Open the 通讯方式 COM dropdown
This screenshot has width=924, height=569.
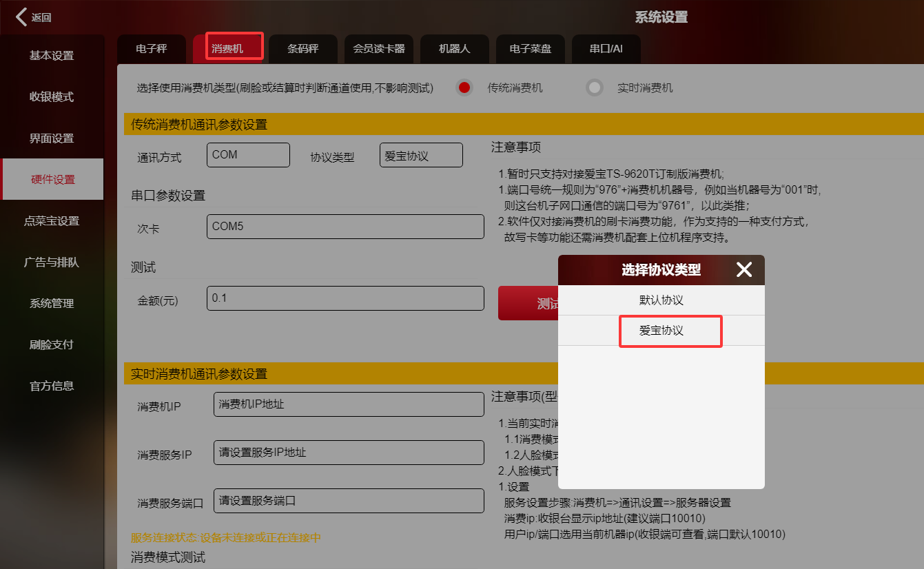point(248,155)
